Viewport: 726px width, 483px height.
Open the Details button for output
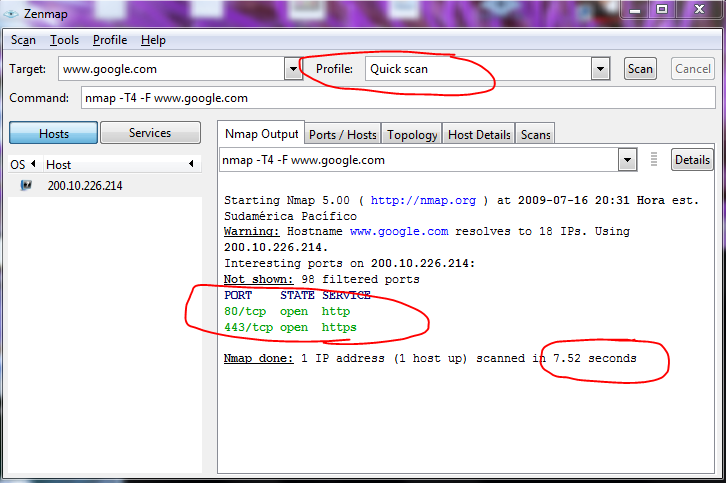coord(692,160)
